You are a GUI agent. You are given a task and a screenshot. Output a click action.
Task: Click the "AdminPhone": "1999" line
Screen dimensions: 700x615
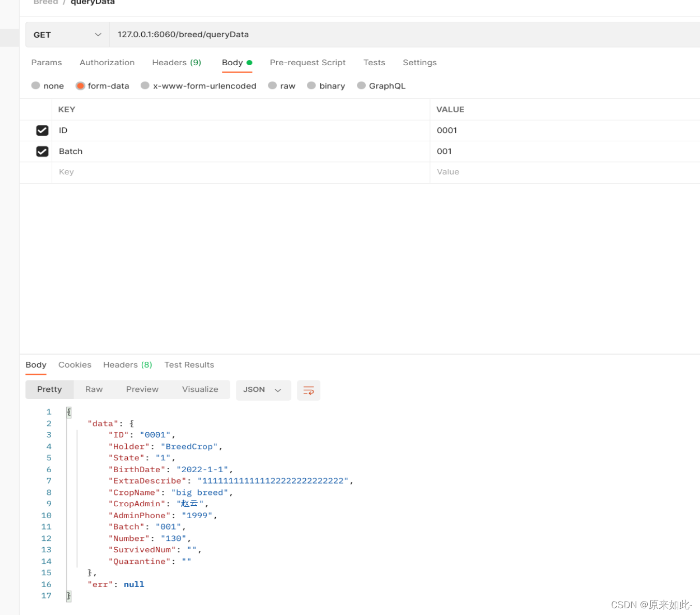coord(162,515)
